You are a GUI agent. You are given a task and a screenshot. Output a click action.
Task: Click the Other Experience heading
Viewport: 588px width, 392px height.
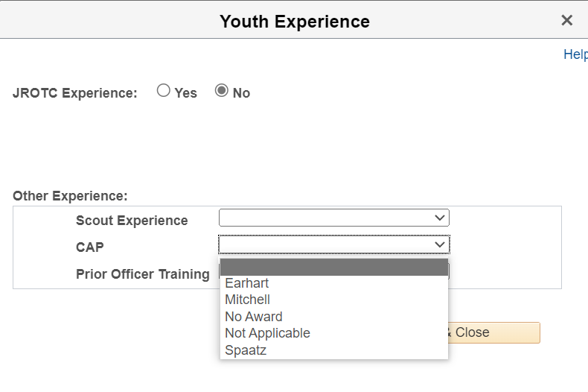[x=70, y=196]
